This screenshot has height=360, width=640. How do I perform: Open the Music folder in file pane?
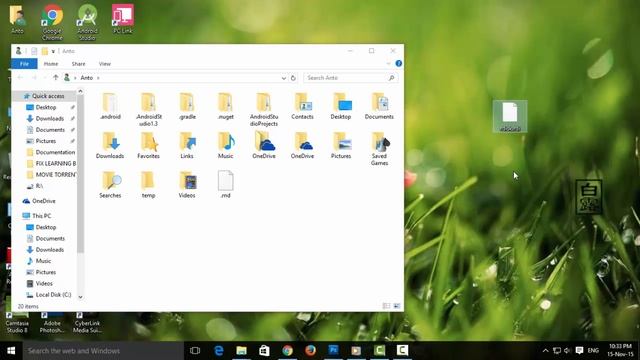click(x=225, y=145)
